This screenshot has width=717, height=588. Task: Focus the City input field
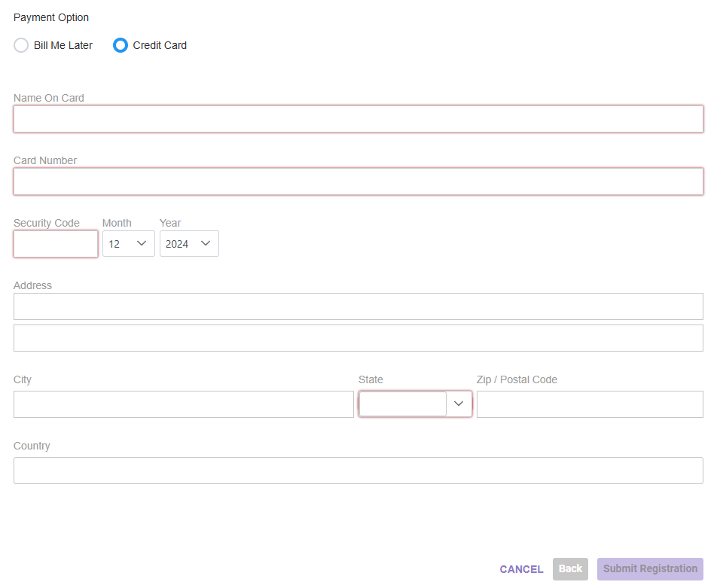(184, 404)
